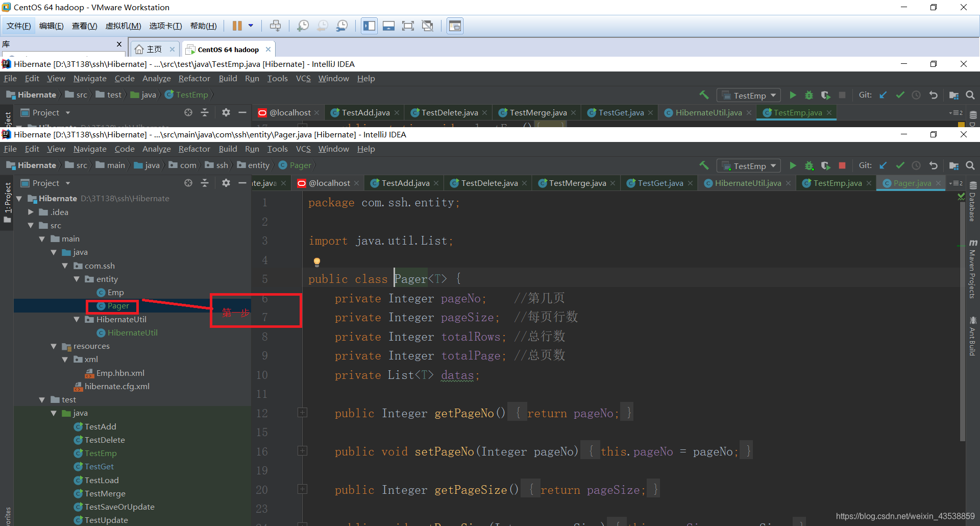Switch to the 主页 VMware tab
The image size is (980, 526).
[154, 49]
